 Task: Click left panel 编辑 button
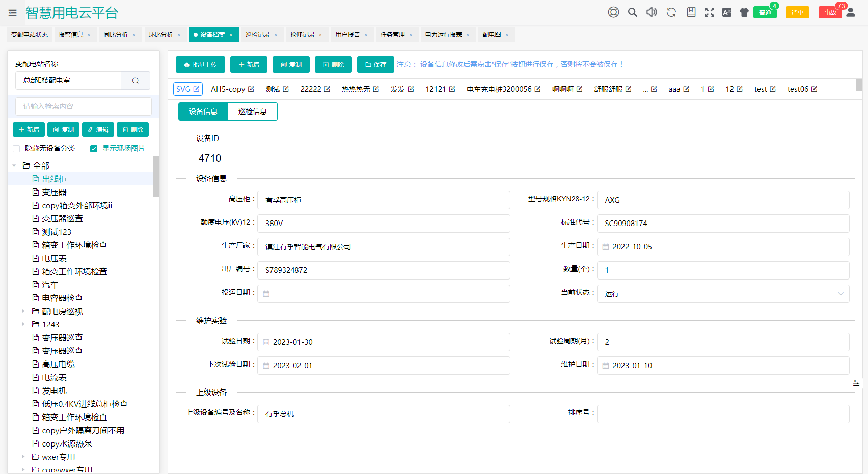[x=98, y=130]
